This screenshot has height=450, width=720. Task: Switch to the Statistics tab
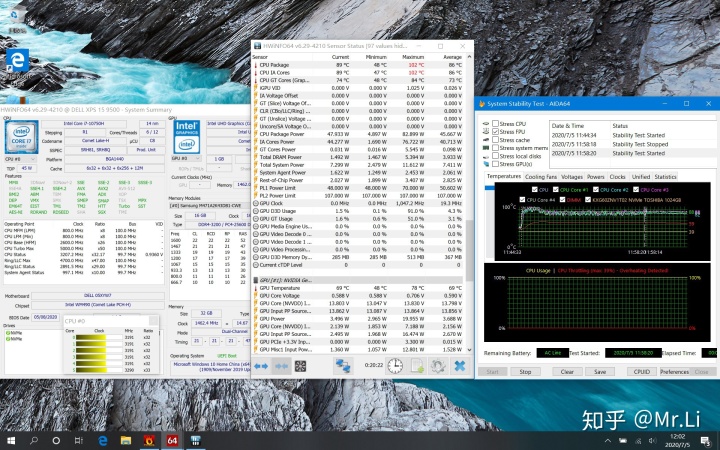[665, 177]
